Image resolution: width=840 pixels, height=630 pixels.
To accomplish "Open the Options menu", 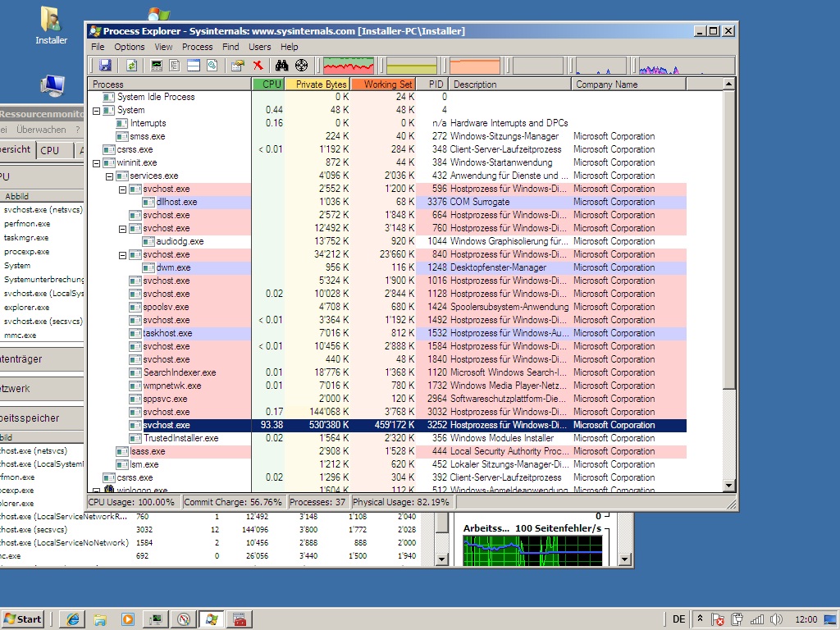I will pos(129,47).
